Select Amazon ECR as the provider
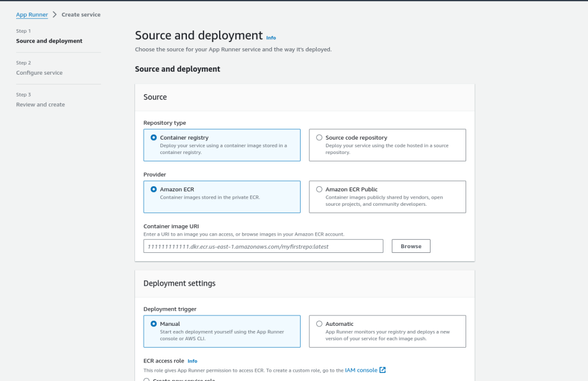 153,189
